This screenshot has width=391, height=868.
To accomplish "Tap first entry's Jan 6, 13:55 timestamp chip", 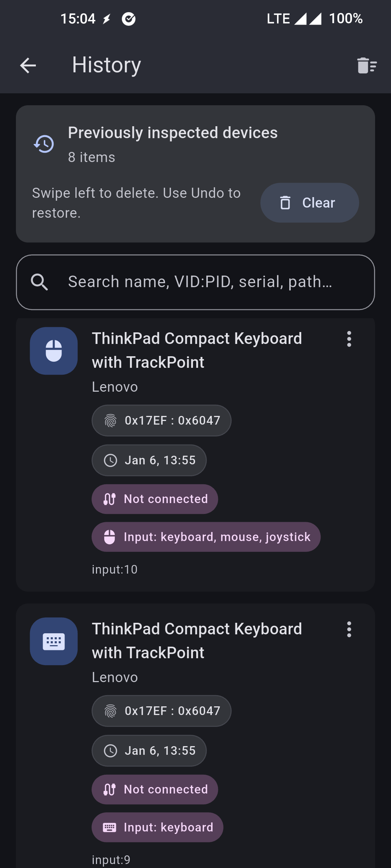I will (149, 460).
